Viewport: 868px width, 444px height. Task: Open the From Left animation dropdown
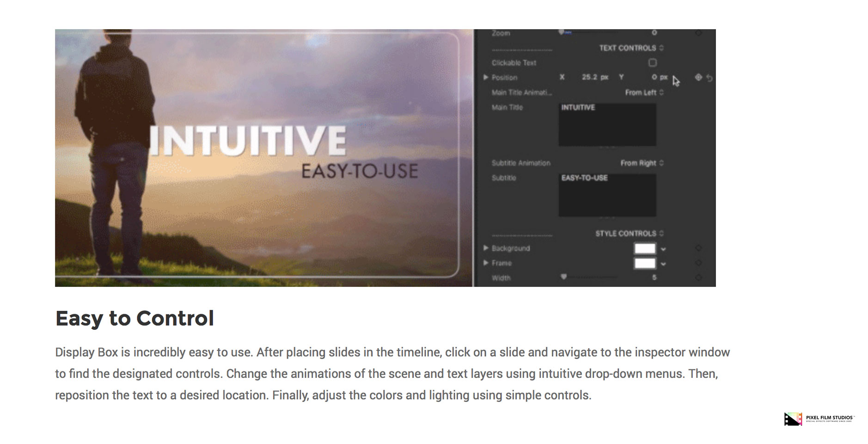click(x=644, y=92)
